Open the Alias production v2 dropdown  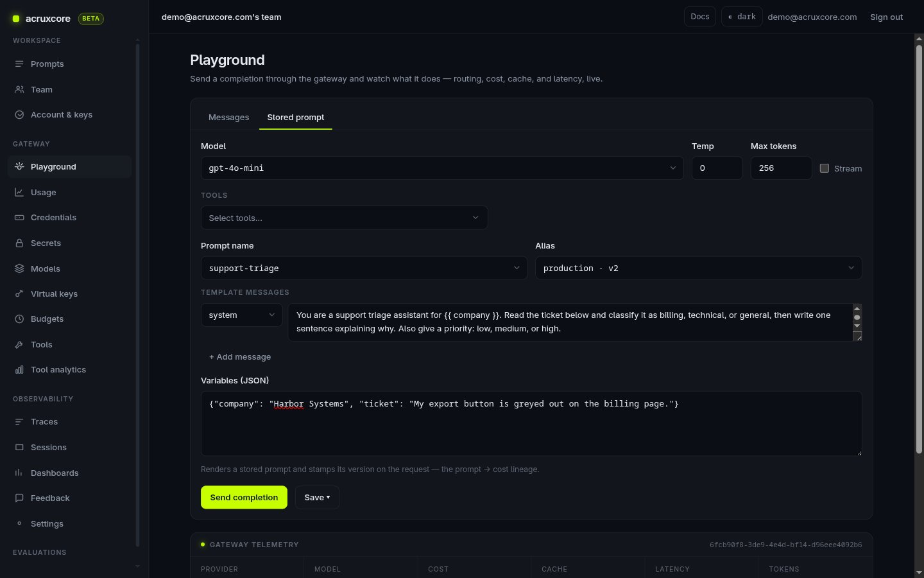699,268
